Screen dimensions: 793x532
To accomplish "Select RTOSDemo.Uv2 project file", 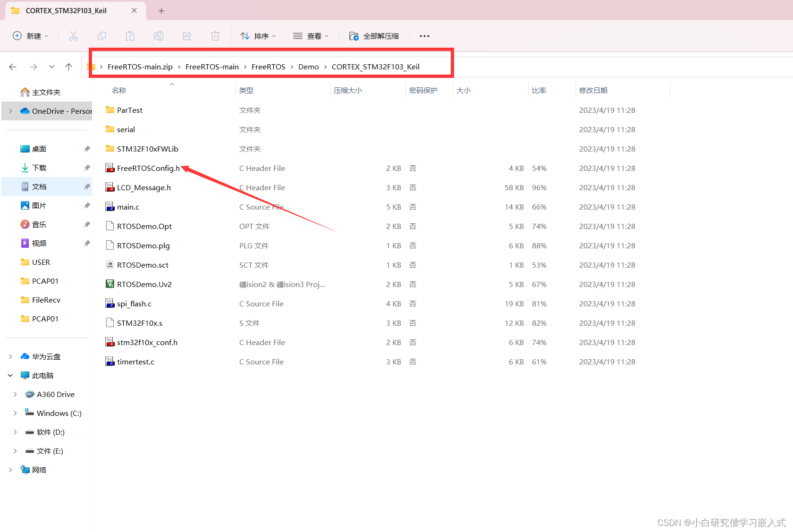I will pyautogui.click(x=144, y=284).
